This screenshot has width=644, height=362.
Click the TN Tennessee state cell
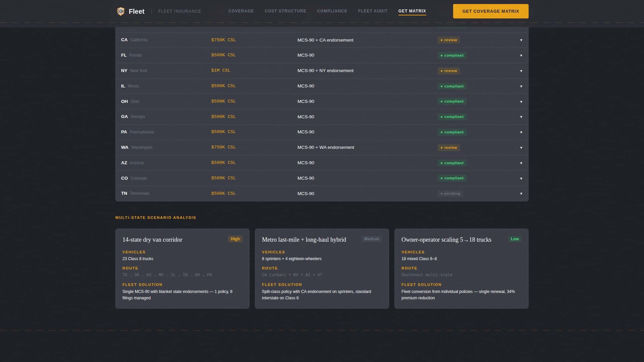click(135, 193)
